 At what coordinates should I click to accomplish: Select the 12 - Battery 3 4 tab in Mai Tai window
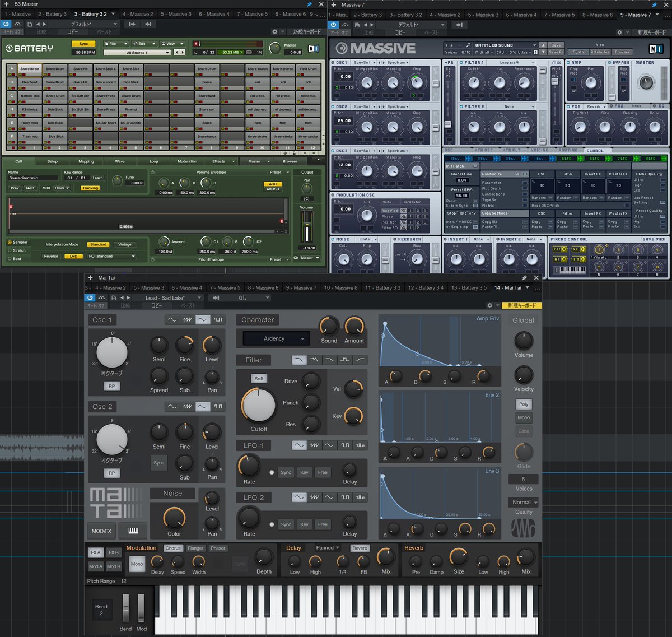426,287
